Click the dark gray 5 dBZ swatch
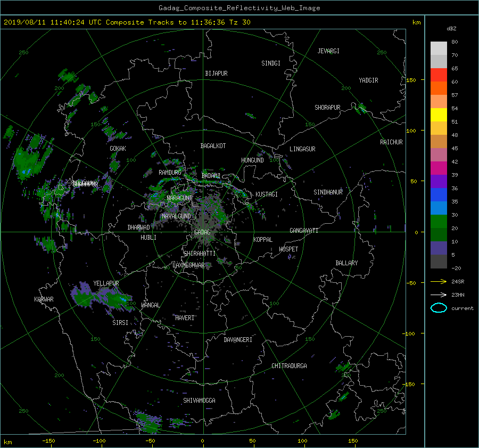Image resolution: width=479 pixels, height=448 pixels. tap(439, 261)
